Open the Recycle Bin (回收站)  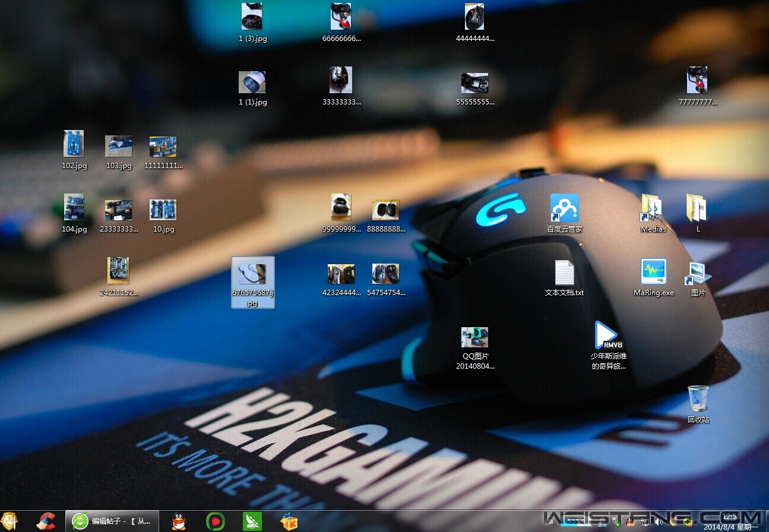click(x=698, y=399)
